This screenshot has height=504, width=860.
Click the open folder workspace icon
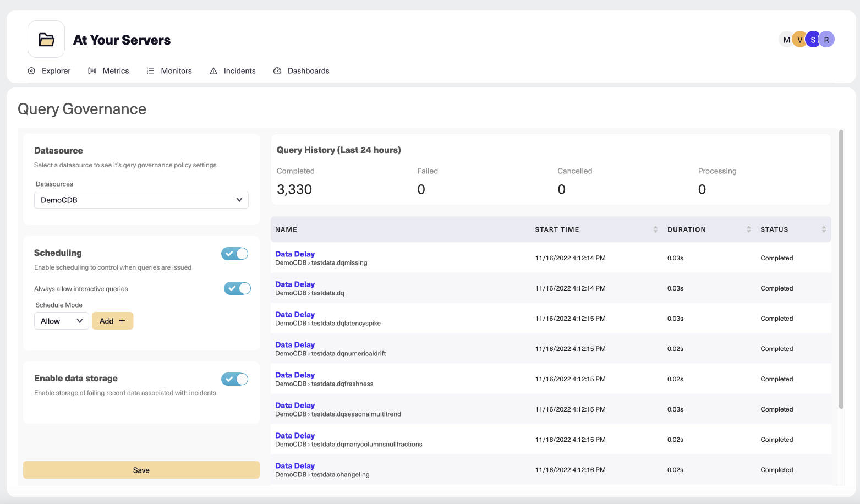(x=46, y=40)
